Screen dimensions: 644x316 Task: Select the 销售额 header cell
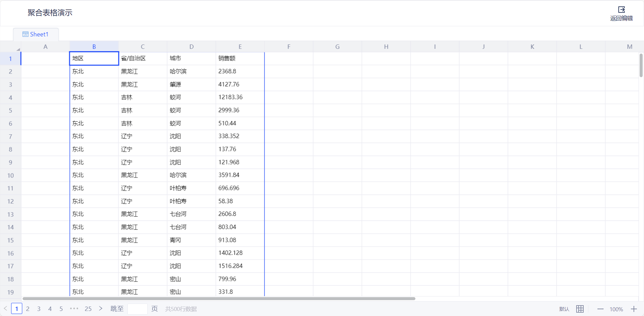(x=240, y=59)
